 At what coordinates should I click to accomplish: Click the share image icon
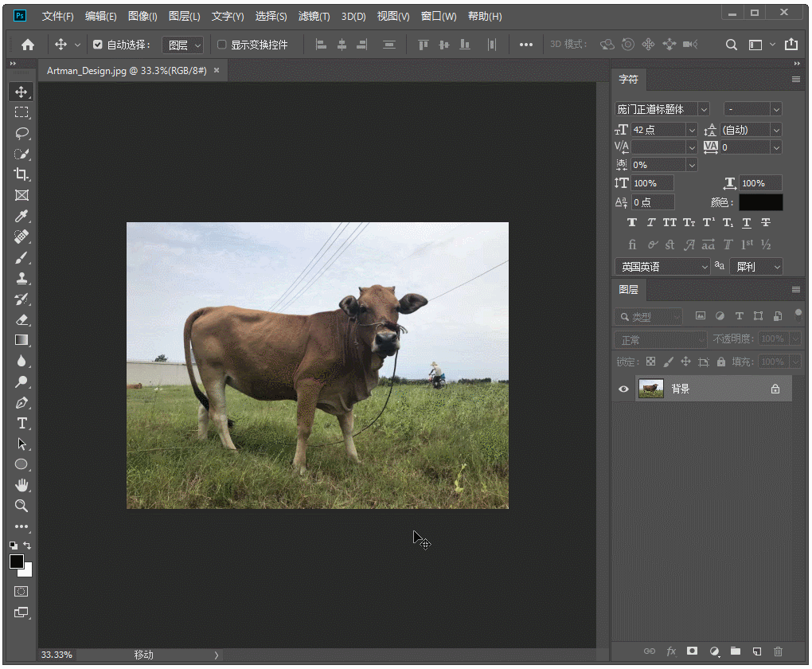pos(791,45)
